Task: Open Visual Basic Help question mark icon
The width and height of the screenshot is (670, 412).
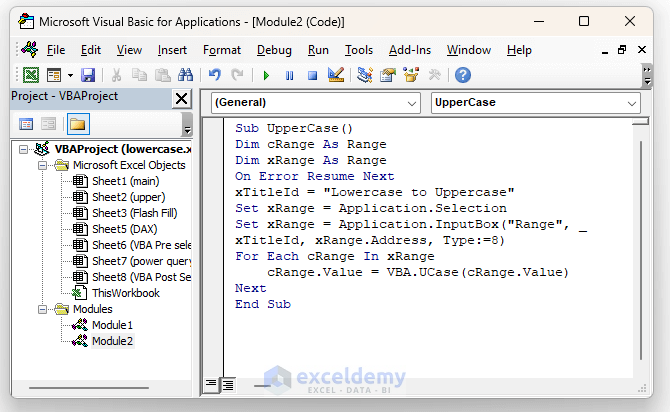Action: 463,76
